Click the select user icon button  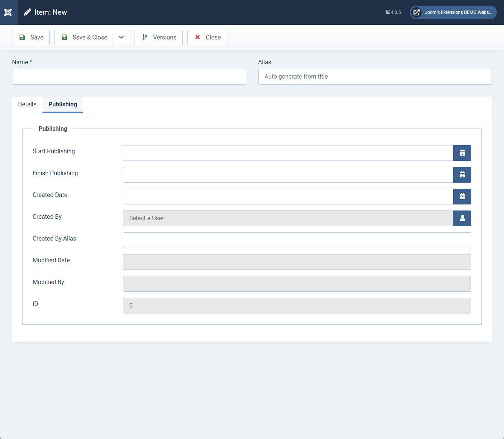[462, 218]
